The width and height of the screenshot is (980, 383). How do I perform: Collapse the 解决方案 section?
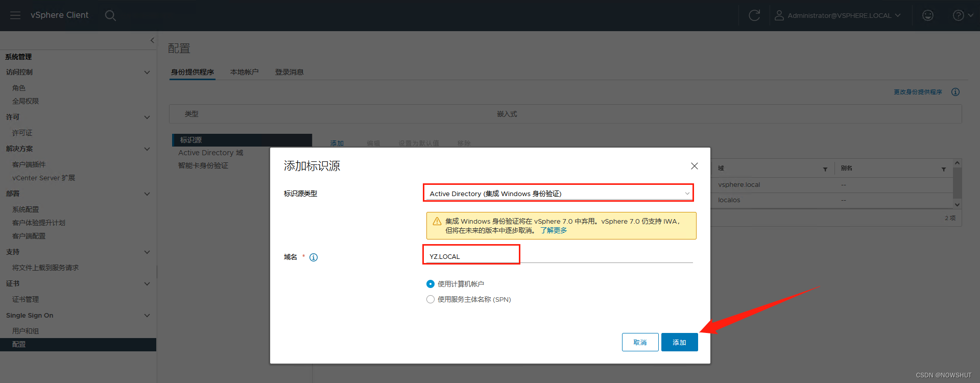[147, 149]
